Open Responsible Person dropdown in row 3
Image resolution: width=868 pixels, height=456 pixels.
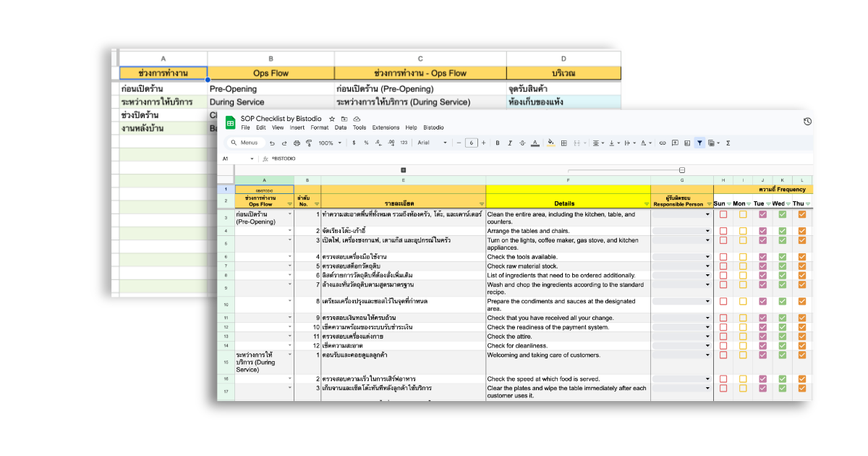pos(707,214)
